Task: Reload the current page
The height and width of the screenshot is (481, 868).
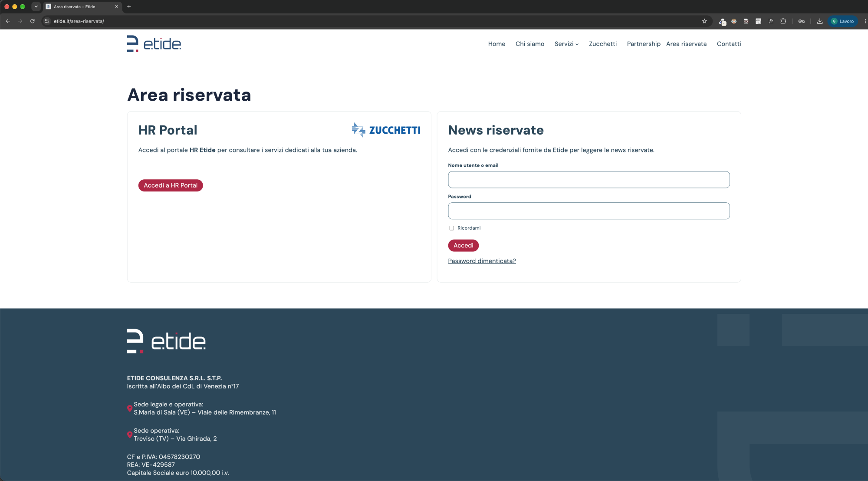Action: 32,21
